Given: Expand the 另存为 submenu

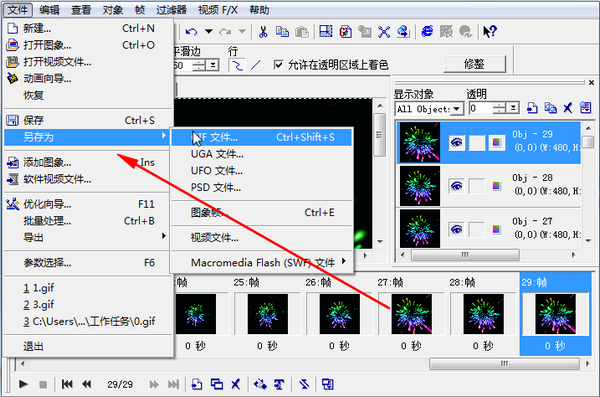Looking at the screenshot, I should (86, 137).
